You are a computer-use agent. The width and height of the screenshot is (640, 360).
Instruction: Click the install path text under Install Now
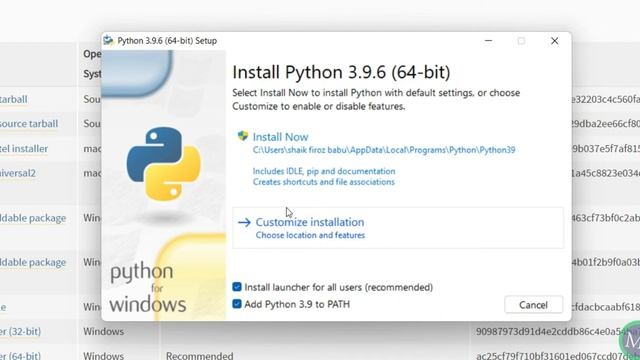pyautogui.click(x=384, y=150)
